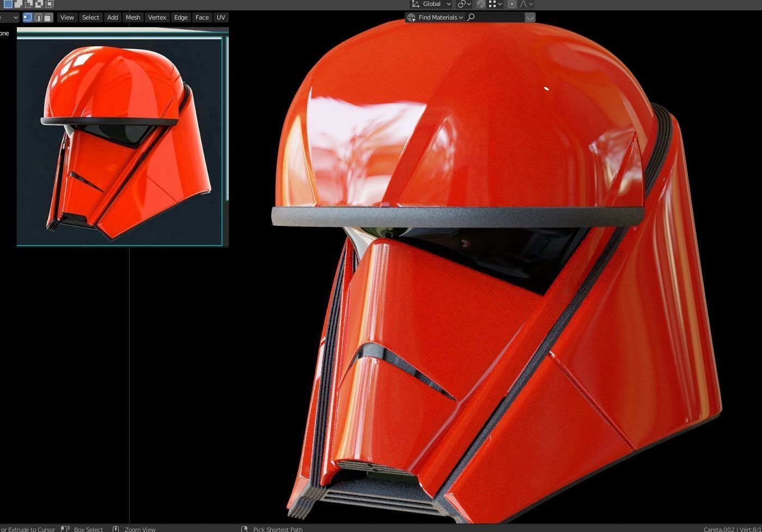Enable Vertex select mode
The height and width of the screenshot is (532, 762).
28,17
